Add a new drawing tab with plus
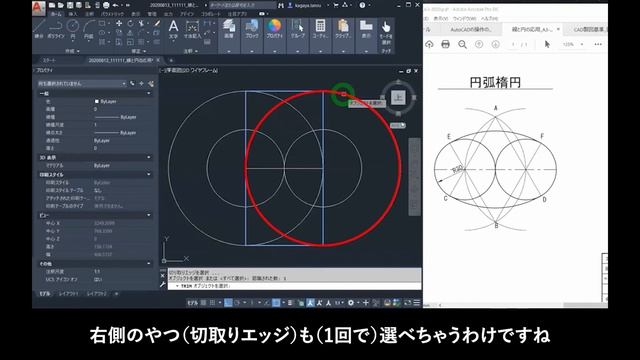 (171, 60)
